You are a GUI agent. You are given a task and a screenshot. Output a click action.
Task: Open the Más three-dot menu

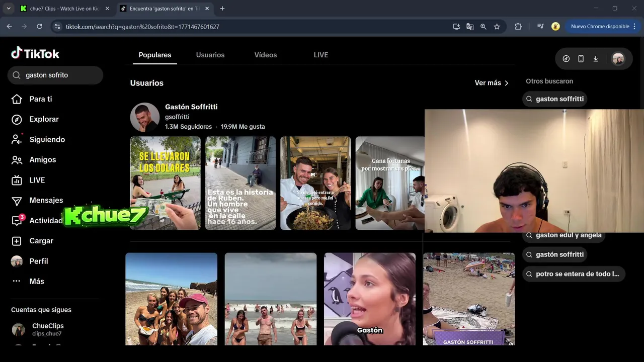coord(17,282)
